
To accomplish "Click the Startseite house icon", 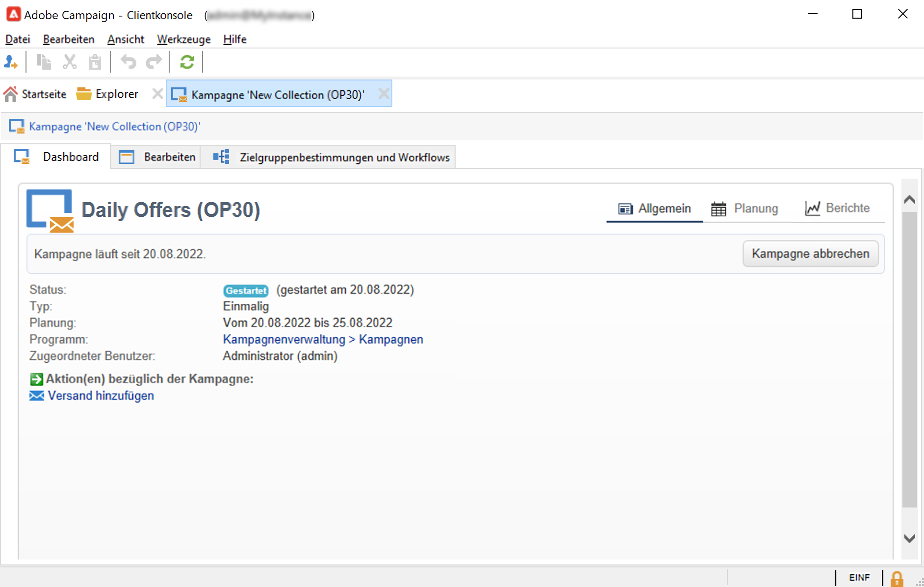I will point(10,94).
